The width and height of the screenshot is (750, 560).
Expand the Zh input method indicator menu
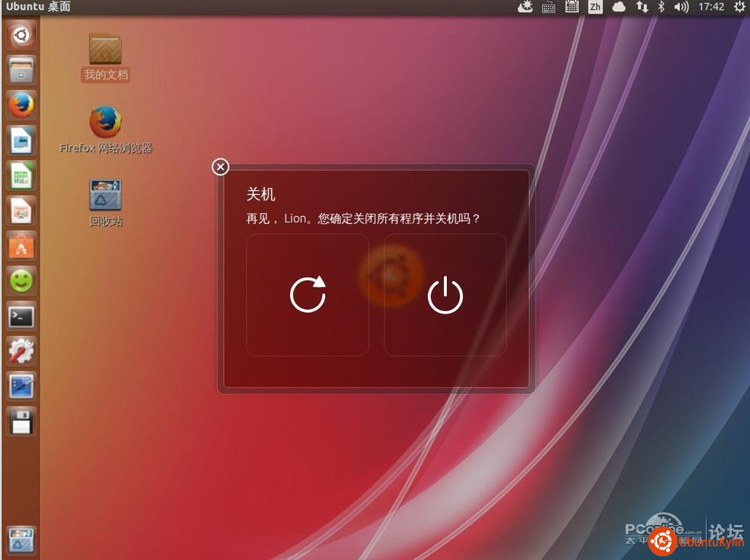pyautogui.click(x=595, y=7)
